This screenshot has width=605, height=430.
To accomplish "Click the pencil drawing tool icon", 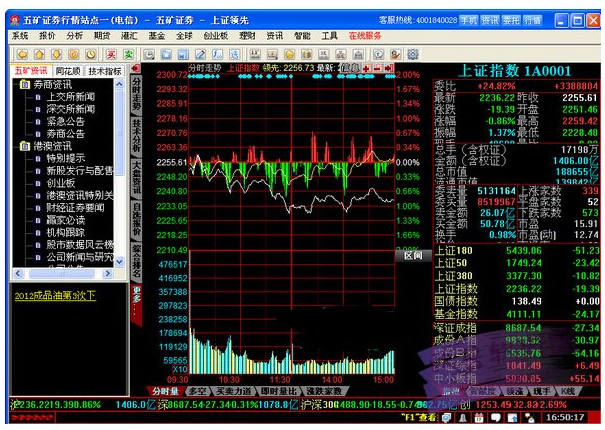I will coord(200,54).
